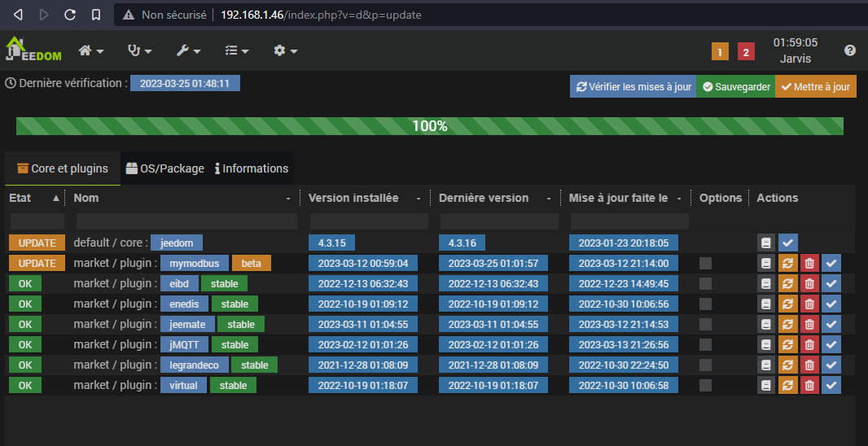
Task: Tick the legrandeco options checkbox
Action: [x=705, y=365]
